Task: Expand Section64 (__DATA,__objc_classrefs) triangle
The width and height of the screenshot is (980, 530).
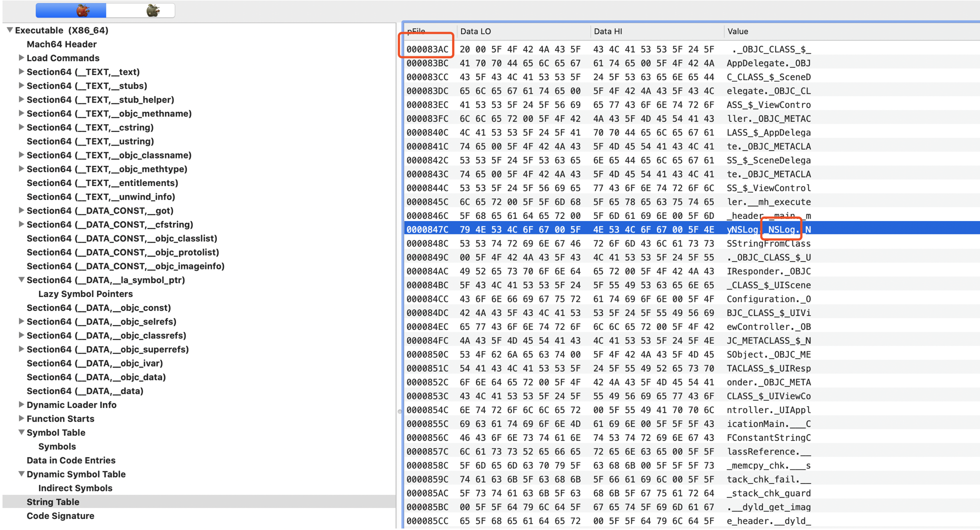Action: point(21,335)
